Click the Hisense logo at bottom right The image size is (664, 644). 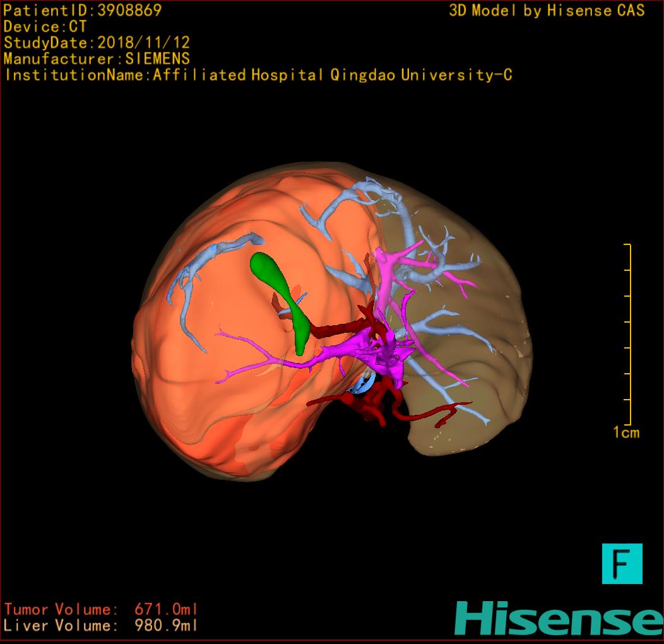[559, 618]
